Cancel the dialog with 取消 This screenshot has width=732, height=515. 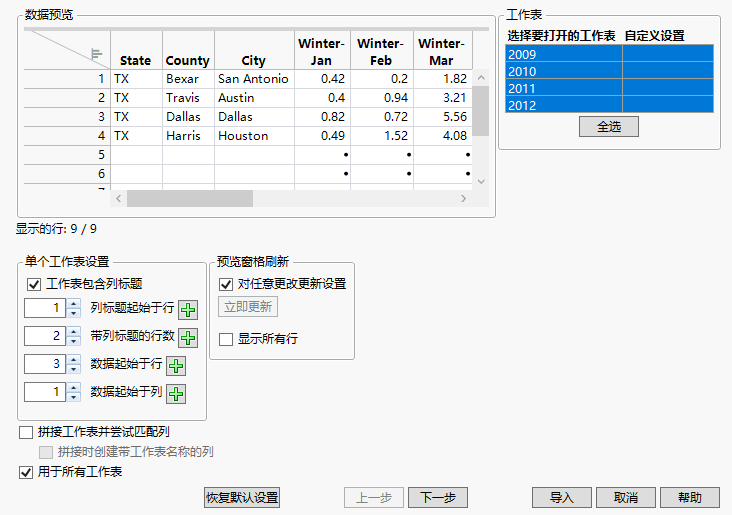tap(626, 498)
